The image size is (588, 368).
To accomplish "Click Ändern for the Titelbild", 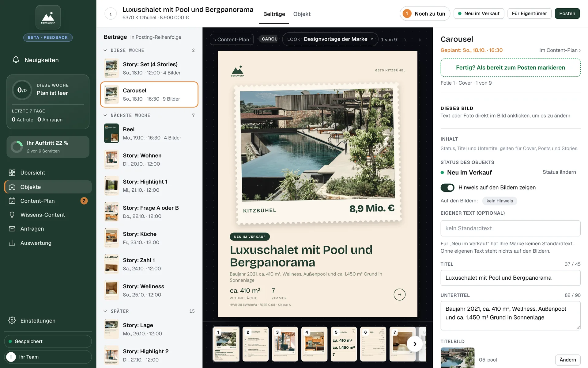I will click(x=567, y=360).
